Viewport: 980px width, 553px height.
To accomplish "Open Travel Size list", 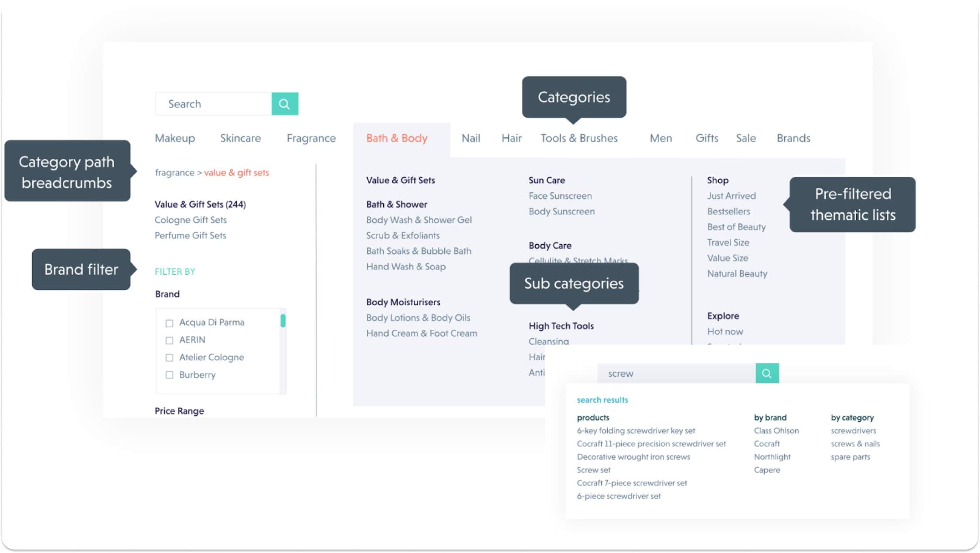I will click(x=728, y=242).
